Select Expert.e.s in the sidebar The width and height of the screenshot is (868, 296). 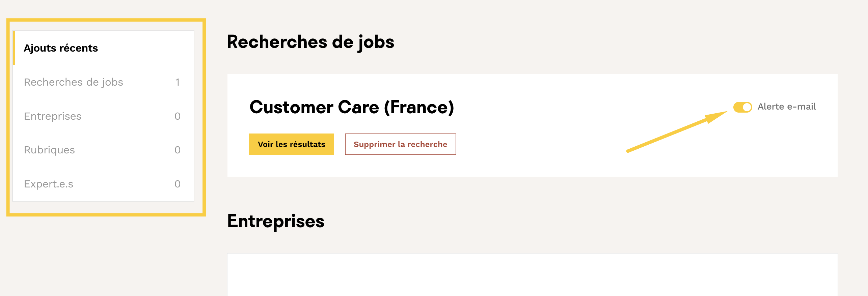[49, 184]
